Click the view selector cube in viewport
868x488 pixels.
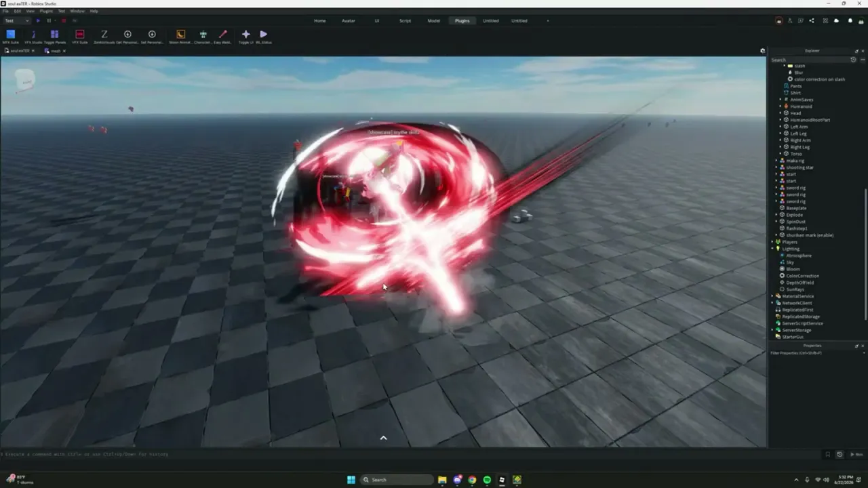coord(24,82)
